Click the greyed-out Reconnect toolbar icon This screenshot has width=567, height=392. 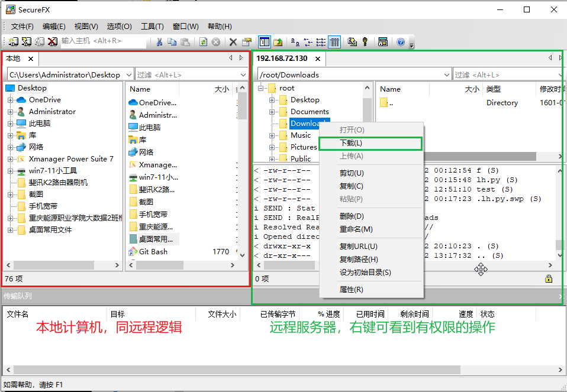tap(40, 42)
